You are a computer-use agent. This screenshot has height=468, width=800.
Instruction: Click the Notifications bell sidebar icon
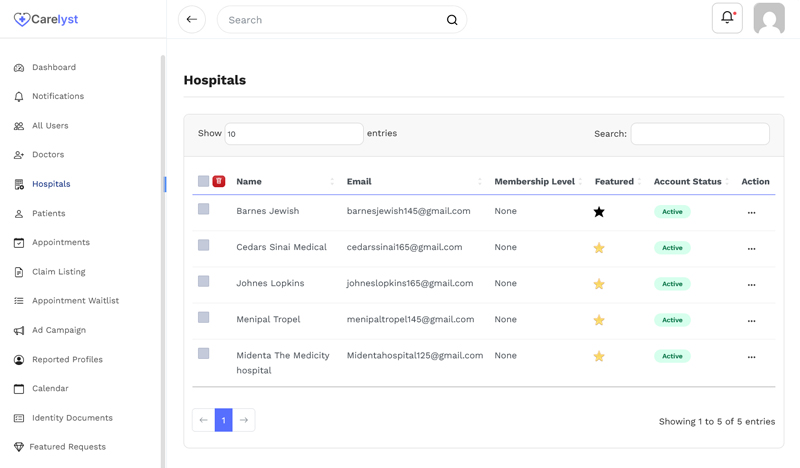tap(19, 97)
